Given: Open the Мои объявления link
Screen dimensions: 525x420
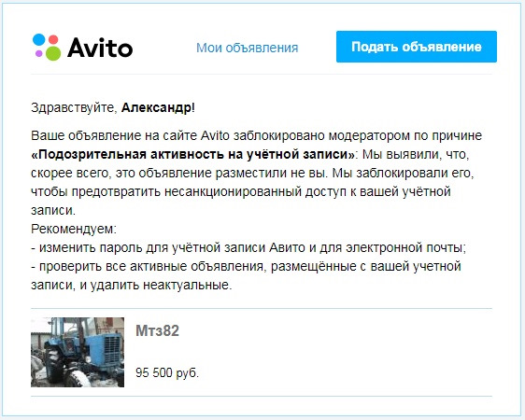Looking at the screenshot, I should point(248,48).
